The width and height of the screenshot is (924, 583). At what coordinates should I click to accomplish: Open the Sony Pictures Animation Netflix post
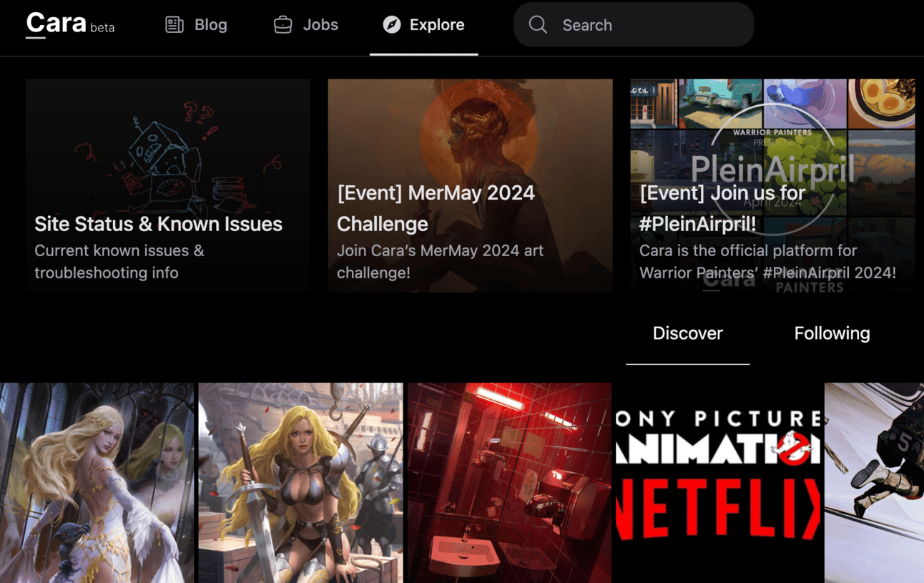pos(719,483)
